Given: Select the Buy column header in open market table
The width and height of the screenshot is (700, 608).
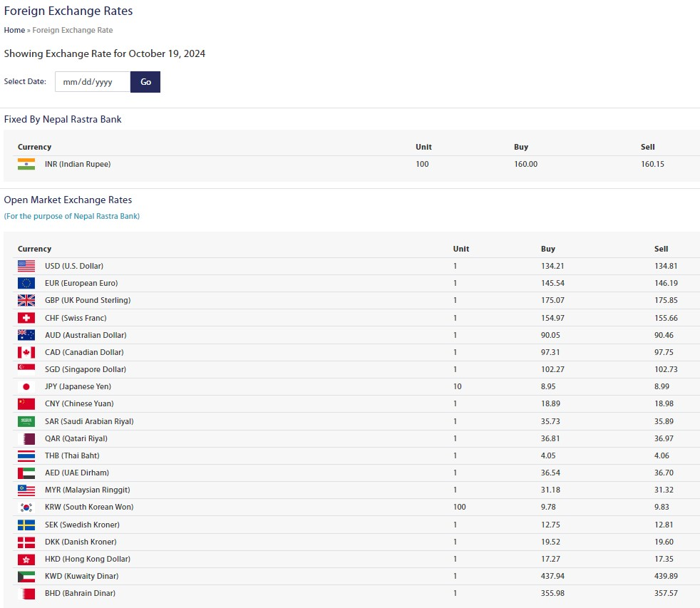Looking at the screenshot, I should pos(547,249).
